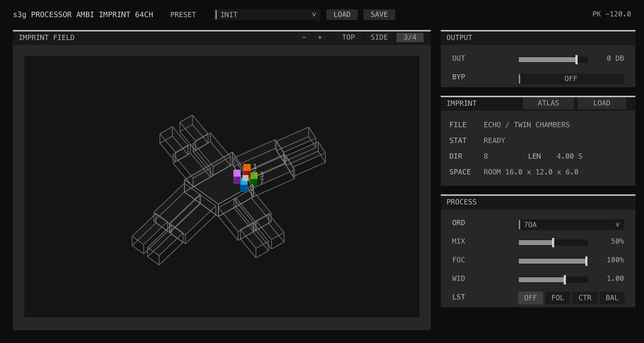Select the green speaker cube labeled 3

pos(254,175)
